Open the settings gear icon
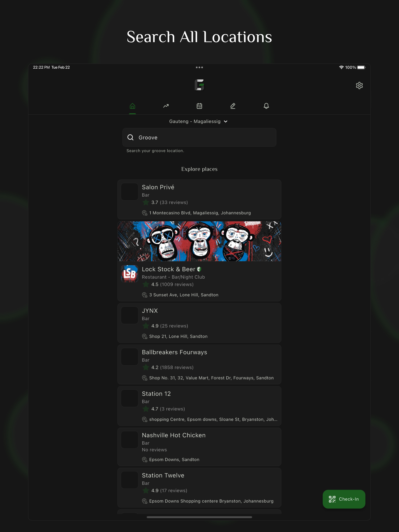Image resolution: width=399 pixels, height=532 pixels. tap(359, 85)
